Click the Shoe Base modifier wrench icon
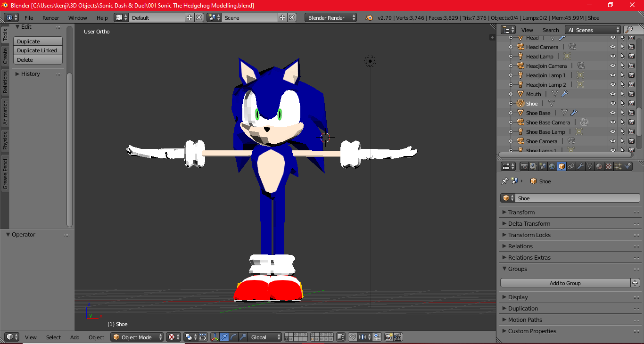 tap(574, 113)
